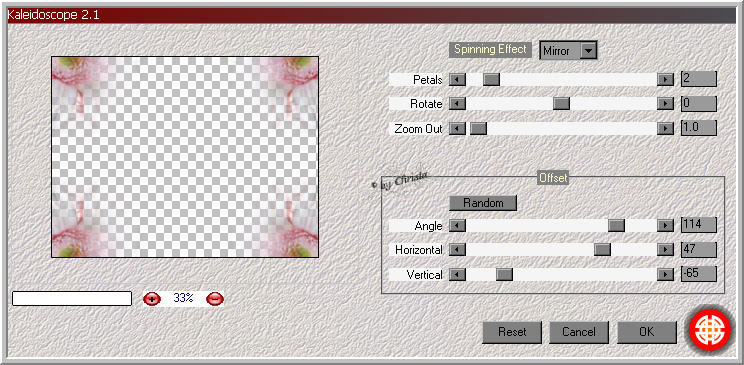This screenshot has height=365, width=744.
Task: Click the Angle value field showing 114
Action: coord(699,225)
